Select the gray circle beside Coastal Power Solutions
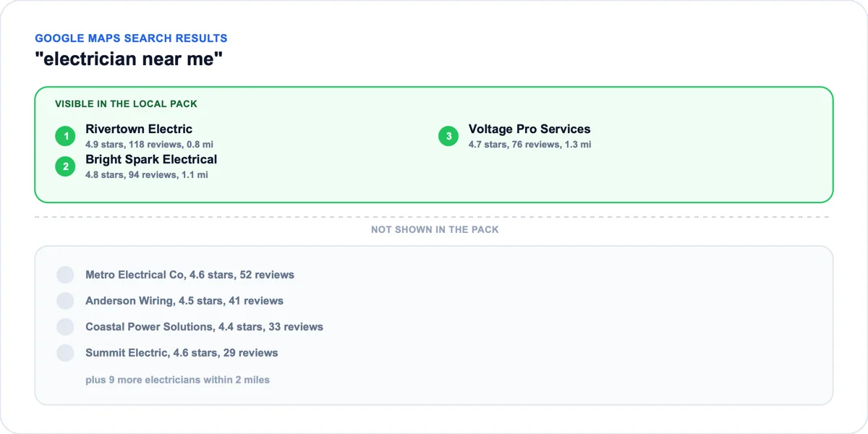This screenshot has width=868, height=434. (x=66, y=327)
